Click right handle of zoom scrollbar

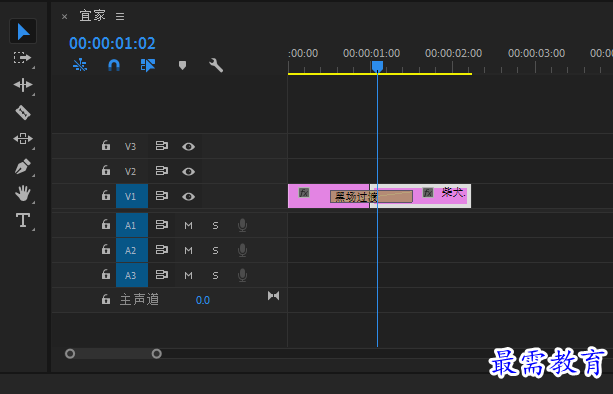tap(156, 354)
